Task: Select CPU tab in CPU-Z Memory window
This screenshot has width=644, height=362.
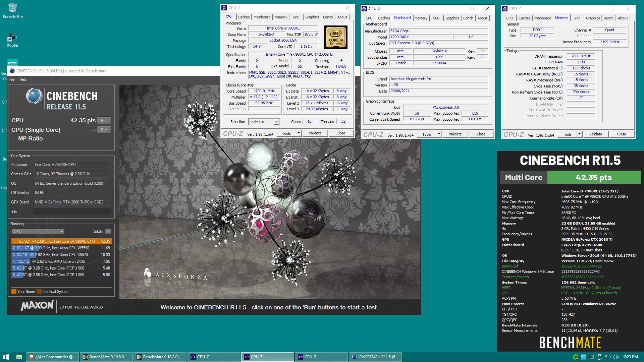Action: click(509, 18)
